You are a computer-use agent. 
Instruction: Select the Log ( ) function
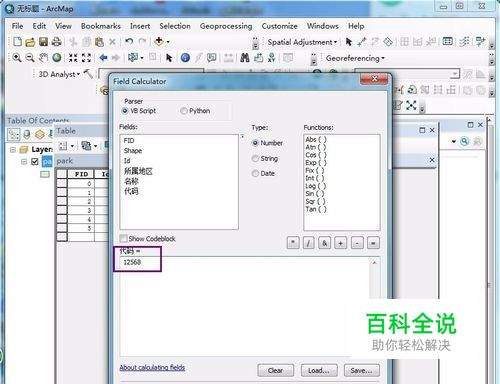pyautogui.click(x=315, y=186)
